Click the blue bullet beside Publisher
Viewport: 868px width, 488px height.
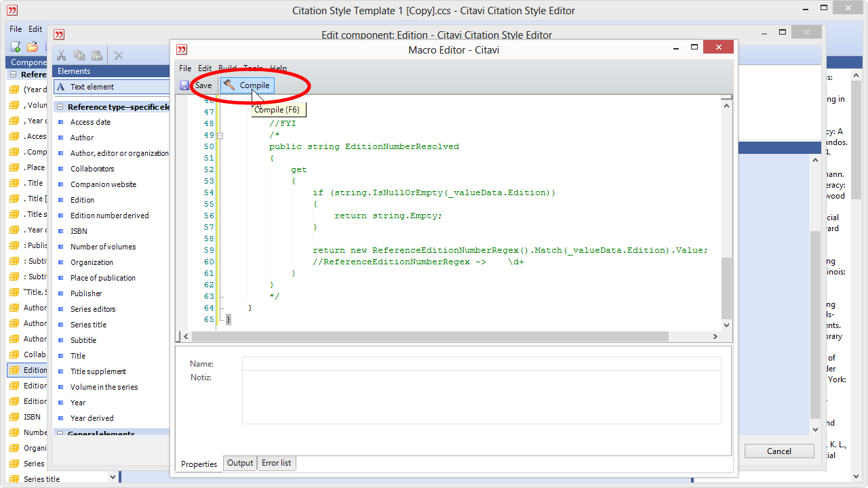click(x=60, y=293)
